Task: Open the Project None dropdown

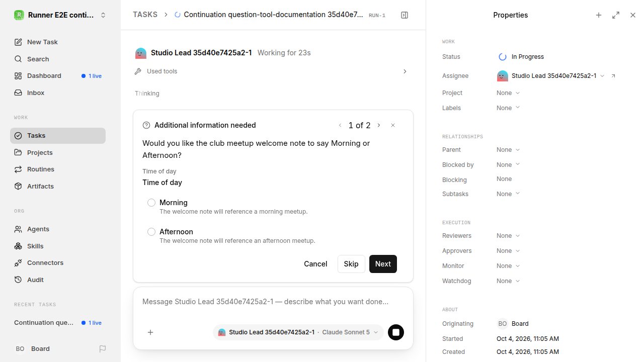Action: pos(508,93)
